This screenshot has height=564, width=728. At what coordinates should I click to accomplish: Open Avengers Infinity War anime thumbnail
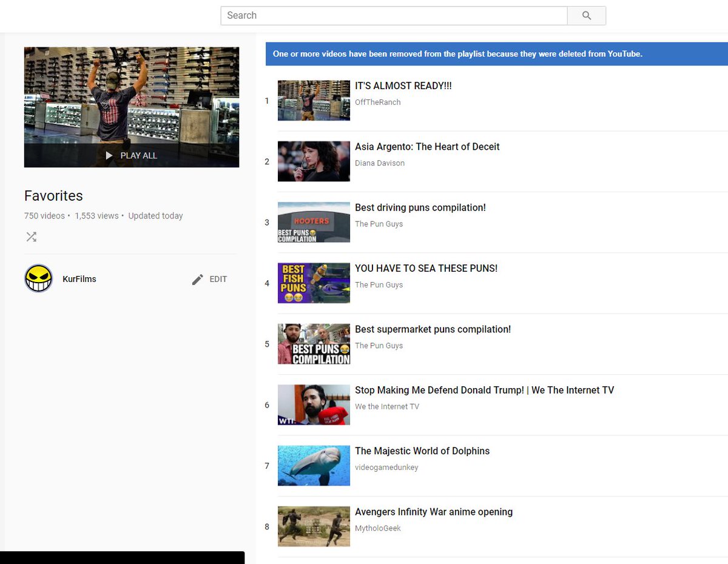tap(314, 526)
